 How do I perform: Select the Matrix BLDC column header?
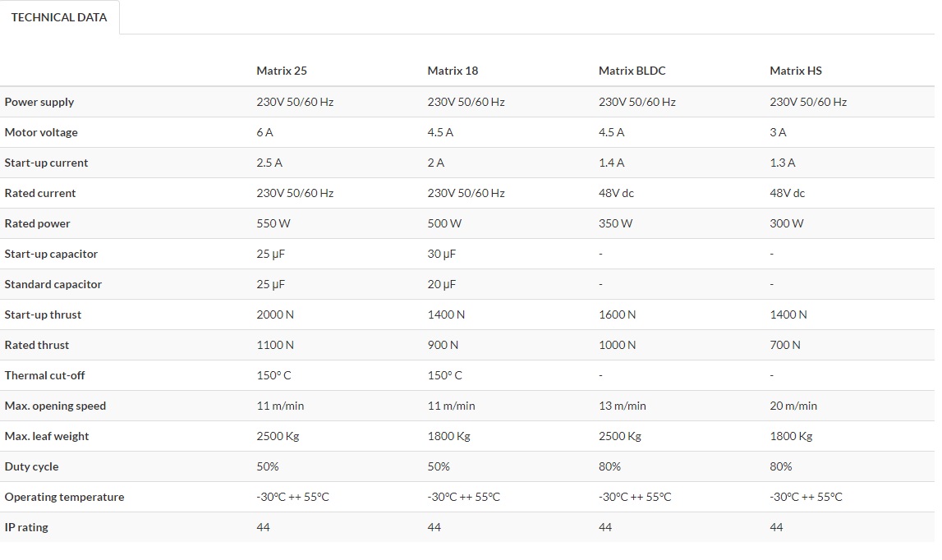coord(632,71)
